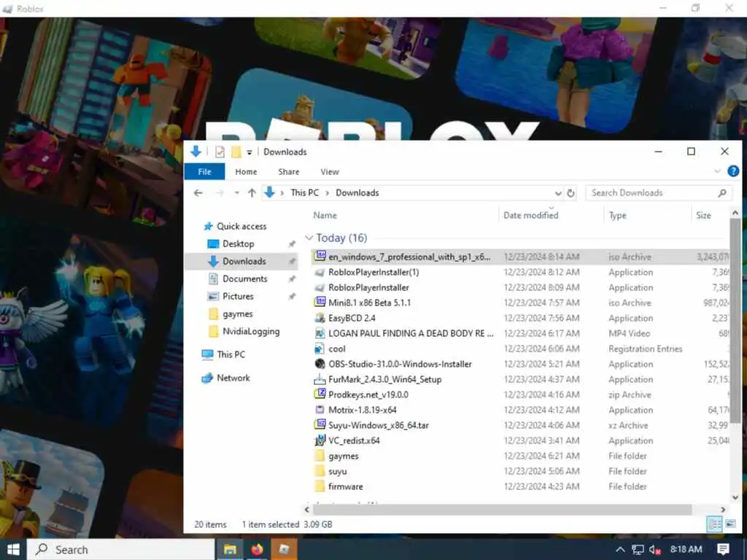This screenshot has height=560, width=747.
Task: Select the firmware folder in the file list
Action: click(x=320, y=486)
